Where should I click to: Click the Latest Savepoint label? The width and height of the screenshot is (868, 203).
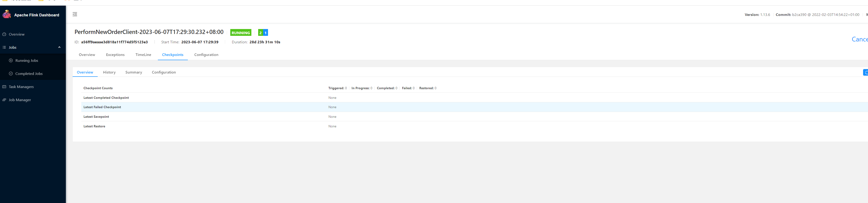(x=96, y=117)
